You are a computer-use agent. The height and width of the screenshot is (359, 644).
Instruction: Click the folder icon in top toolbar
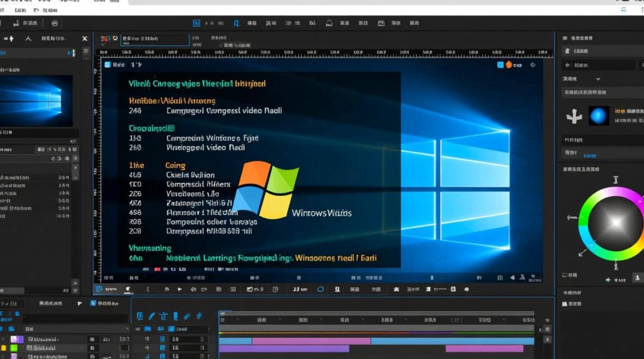click(x=381, y=23)
